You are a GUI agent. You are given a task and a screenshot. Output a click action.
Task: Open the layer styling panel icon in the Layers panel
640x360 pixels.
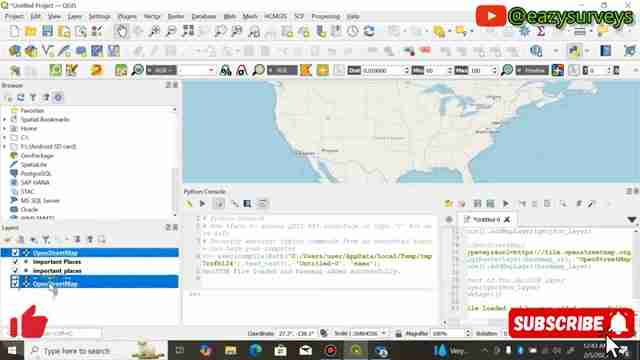(8, 239)
